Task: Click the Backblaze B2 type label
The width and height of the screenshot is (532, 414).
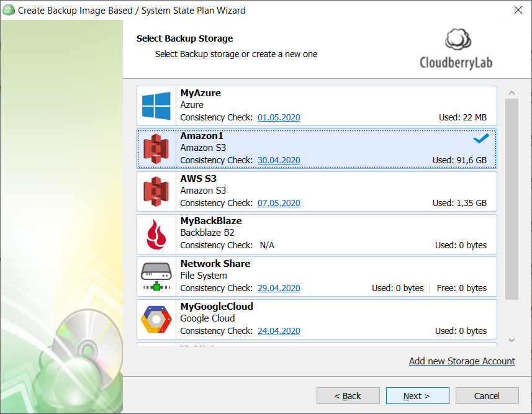Action: point(207,233)
